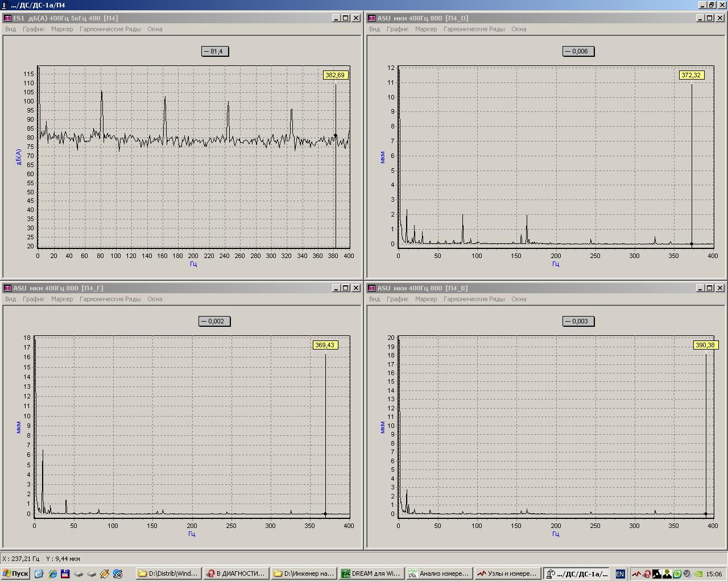728x582 pixels.
Task: Maximize the ES1 [П4] child window
Action: [346, 18]
